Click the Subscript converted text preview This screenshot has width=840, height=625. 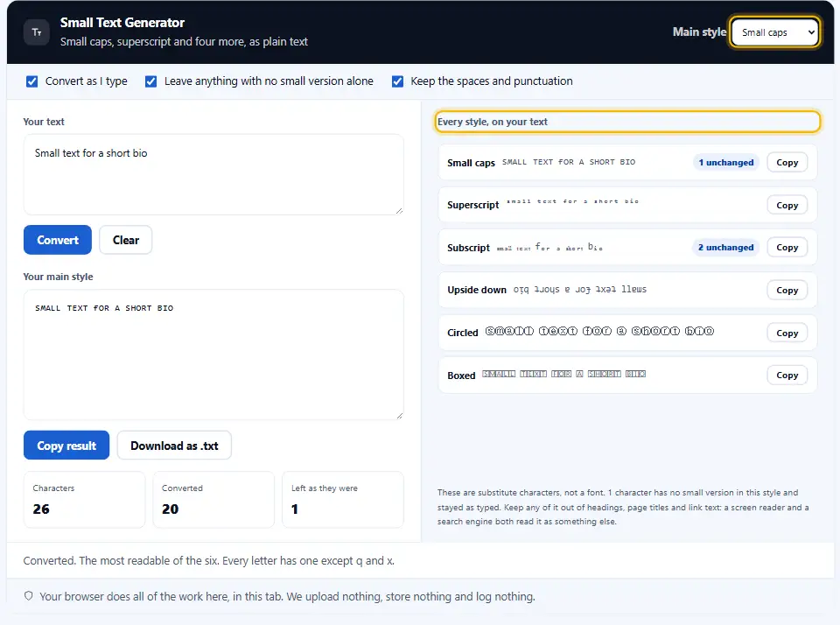click(x=549, y=247)
